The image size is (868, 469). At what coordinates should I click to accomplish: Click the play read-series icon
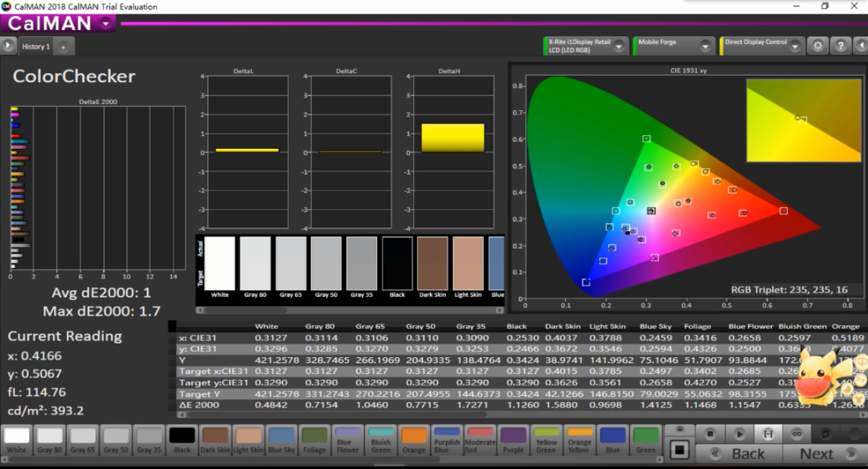[739, 434]
